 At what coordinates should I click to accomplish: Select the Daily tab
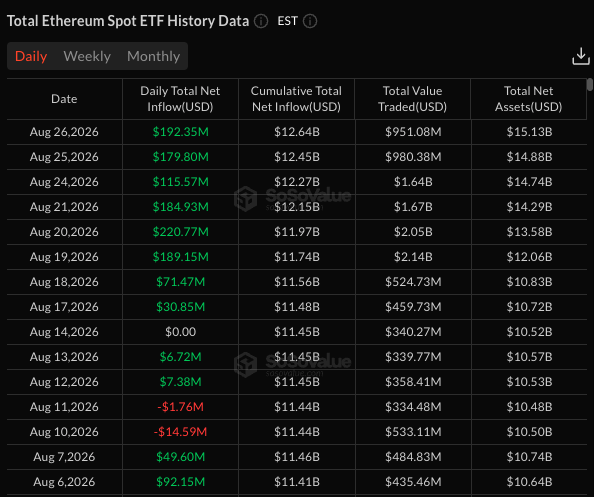click(x=31, y=56)
